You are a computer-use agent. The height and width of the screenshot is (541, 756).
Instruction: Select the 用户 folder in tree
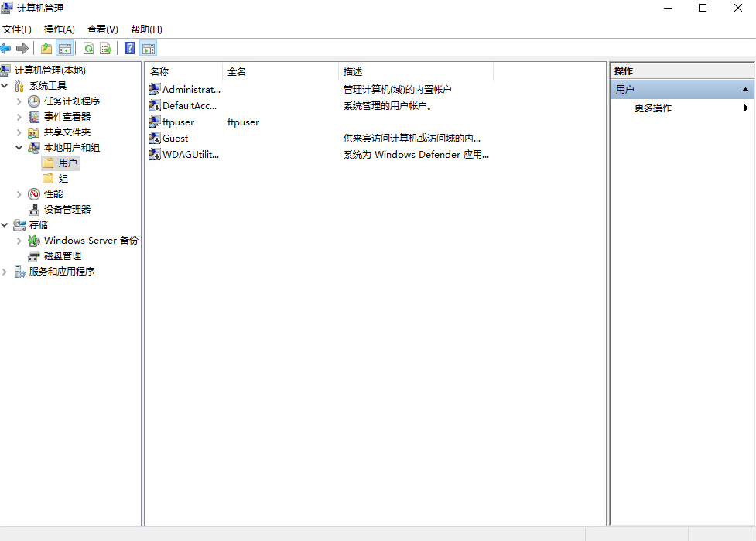click(x=61, y=163)
